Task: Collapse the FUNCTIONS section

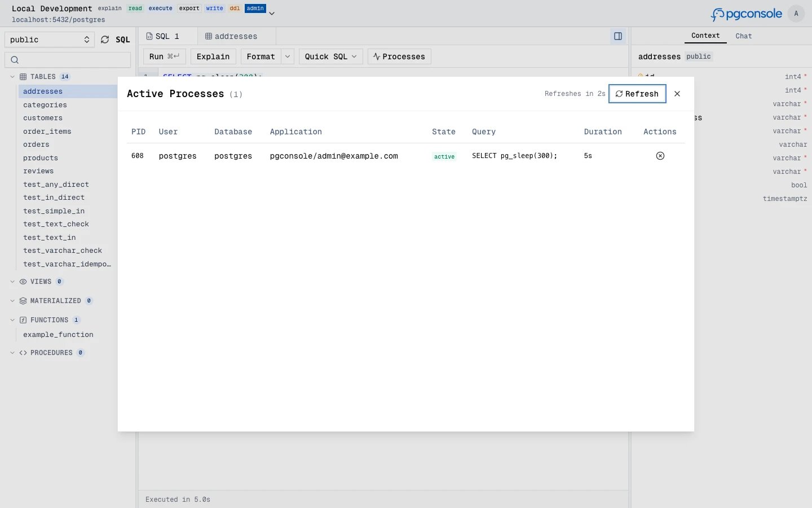Action: tap(12, 320)
